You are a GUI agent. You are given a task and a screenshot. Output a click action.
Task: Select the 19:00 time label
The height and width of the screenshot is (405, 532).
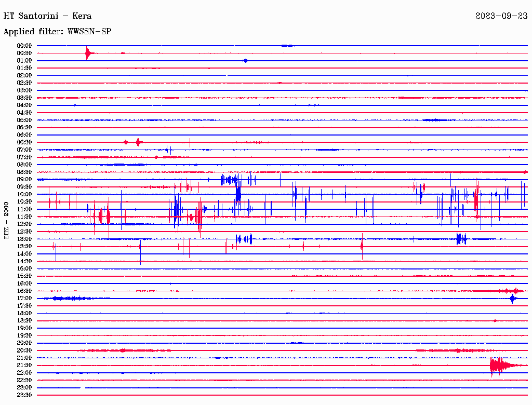coord(24,328)
